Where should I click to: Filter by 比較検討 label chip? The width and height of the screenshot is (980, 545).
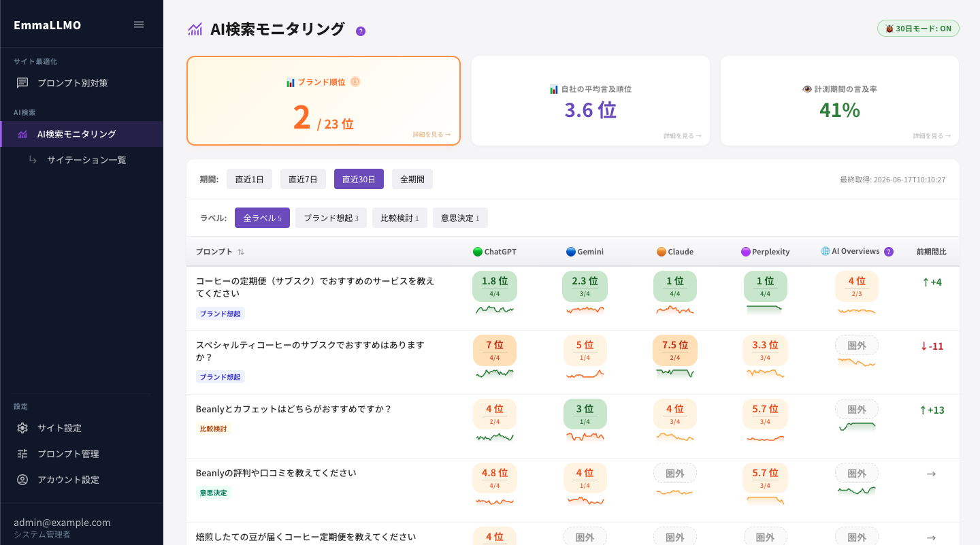pos(399,218)
